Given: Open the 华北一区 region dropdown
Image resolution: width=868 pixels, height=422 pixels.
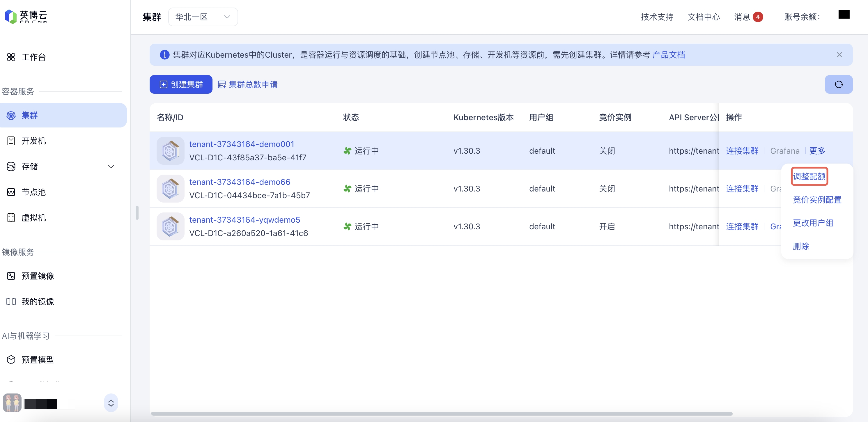Looking at the screenshot, I should pos(203,17).
